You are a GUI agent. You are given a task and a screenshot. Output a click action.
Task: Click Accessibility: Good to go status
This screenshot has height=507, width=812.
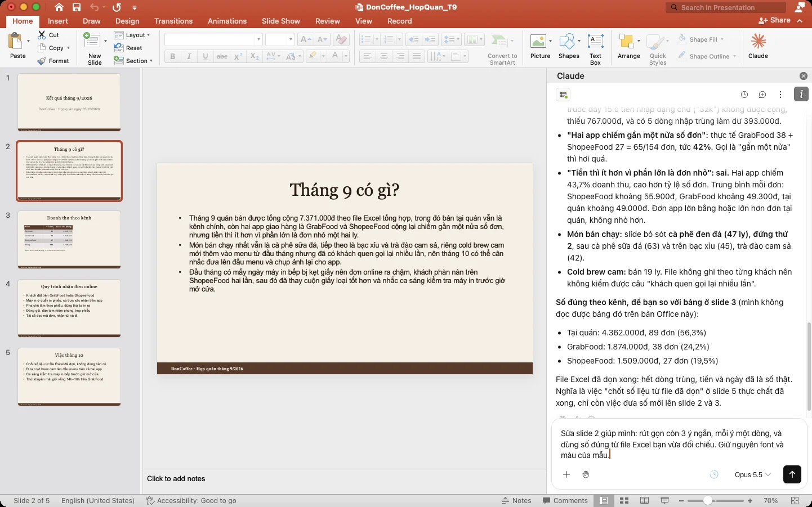[191, 500]
